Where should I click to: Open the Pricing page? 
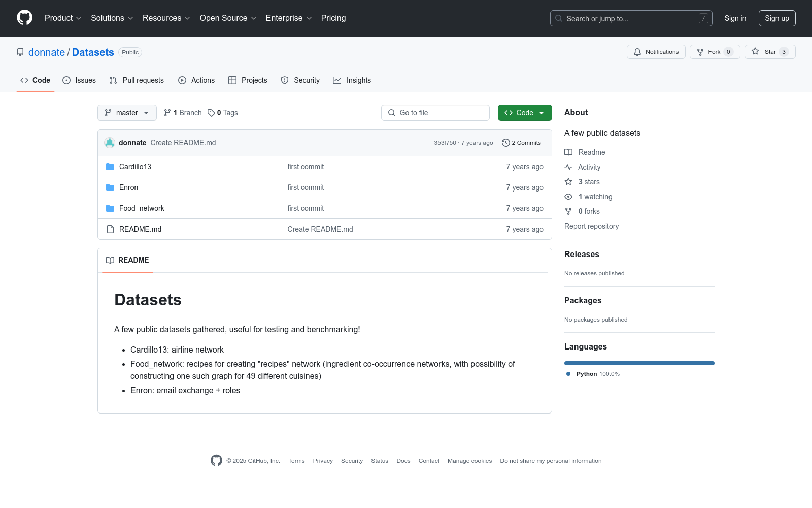pyautogui.click(x=333, y=18)
